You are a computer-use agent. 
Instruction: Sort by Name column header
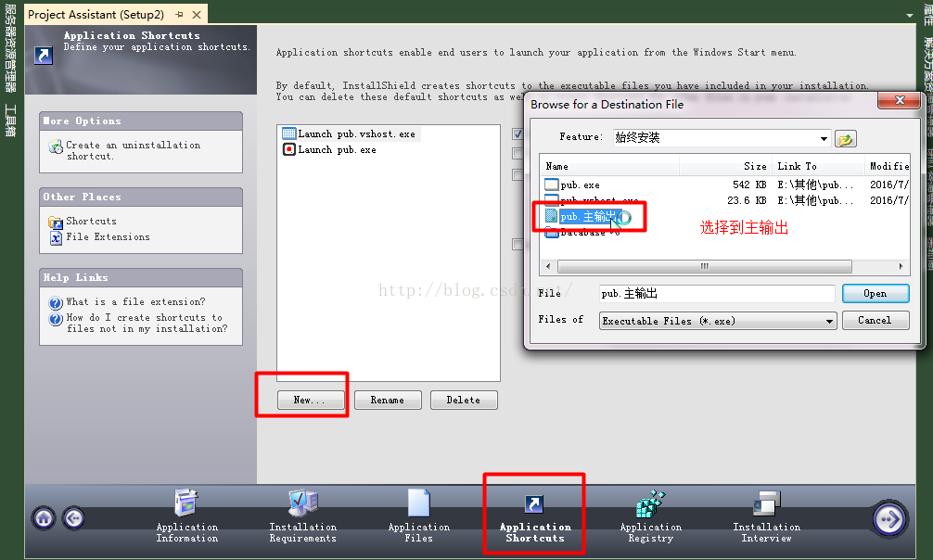pyautogui.click(x=608, y=166)
